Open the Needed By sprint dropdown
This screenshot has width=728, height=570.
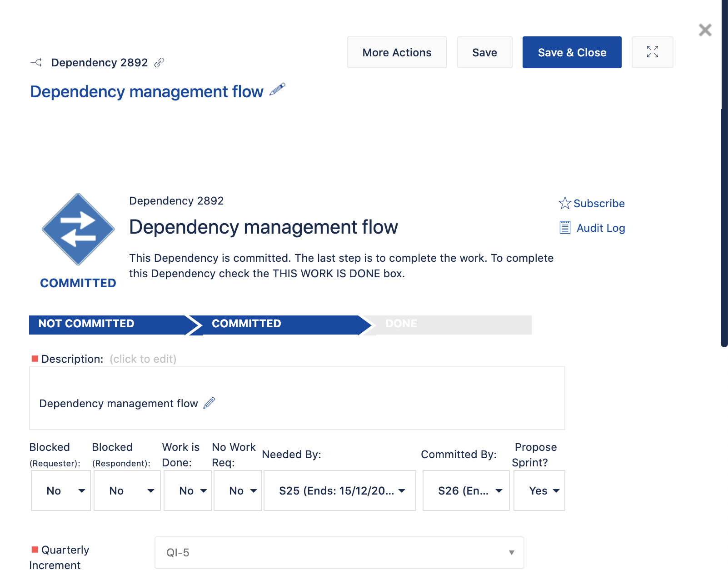[340, 490]
